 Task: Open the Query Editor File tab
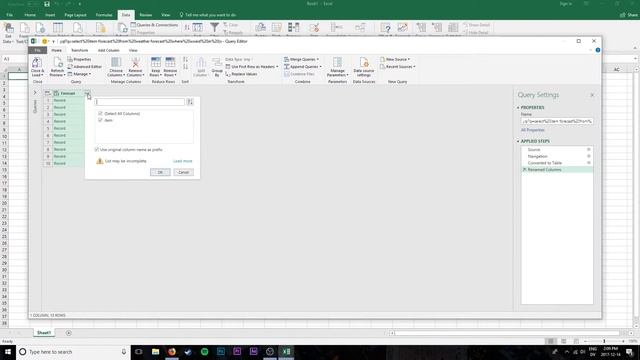tap(38, 50)
